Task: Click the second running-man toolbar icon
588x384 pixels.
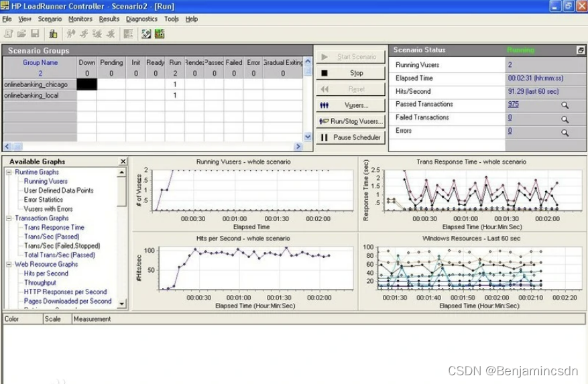Action: click(x=84, y=34)
